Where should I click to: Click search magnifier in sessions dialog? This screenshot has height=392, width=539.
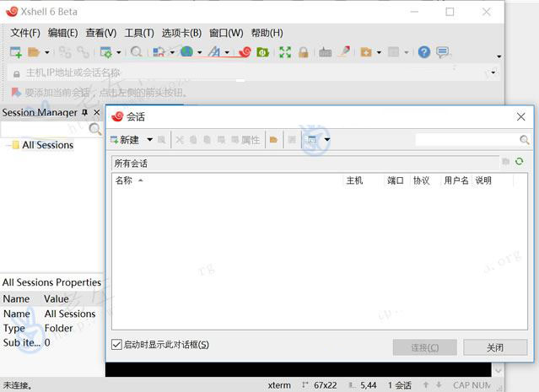(x=524, y=140)
